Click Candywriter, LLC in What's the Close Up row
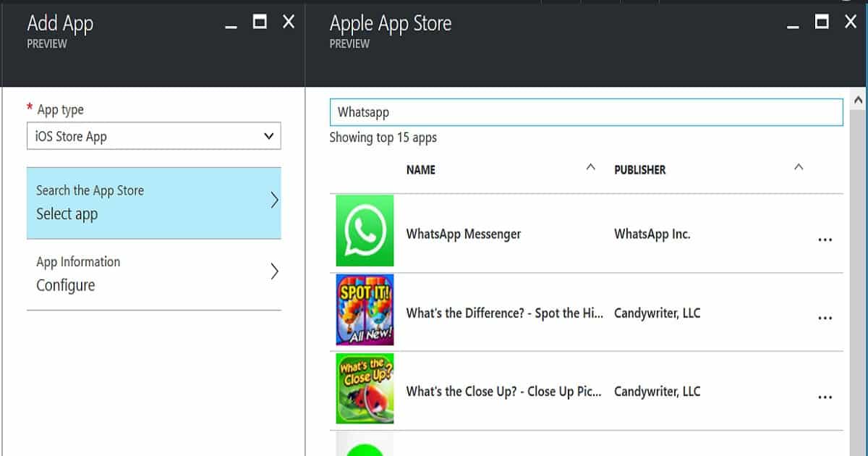This screenshot has height=456, width=868. [x=658, y=392]
